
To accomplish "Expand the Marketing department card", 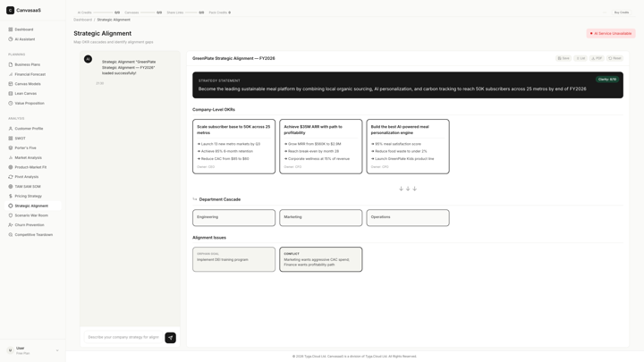I will tap(321, 217).
